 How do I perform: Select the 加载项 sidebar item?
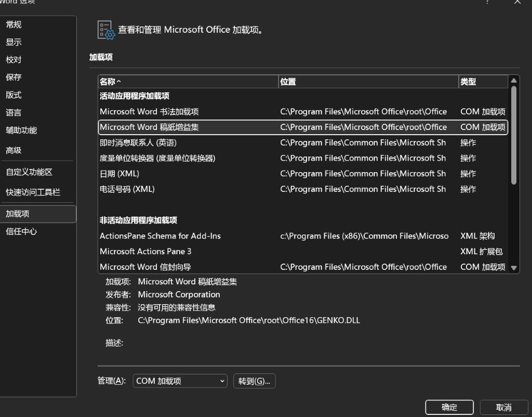pyautogui.click(x=38, y=214)
